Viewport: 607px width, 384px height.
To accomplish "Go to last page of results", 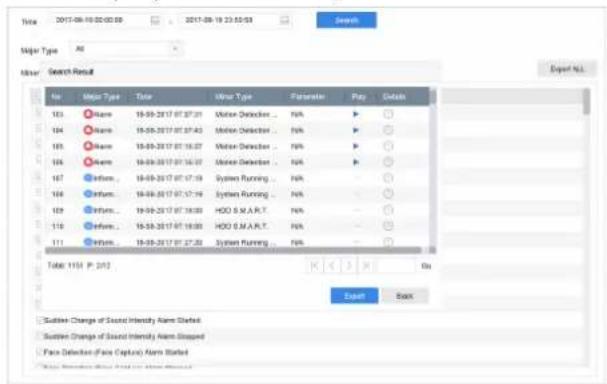I will click(366, 266).
